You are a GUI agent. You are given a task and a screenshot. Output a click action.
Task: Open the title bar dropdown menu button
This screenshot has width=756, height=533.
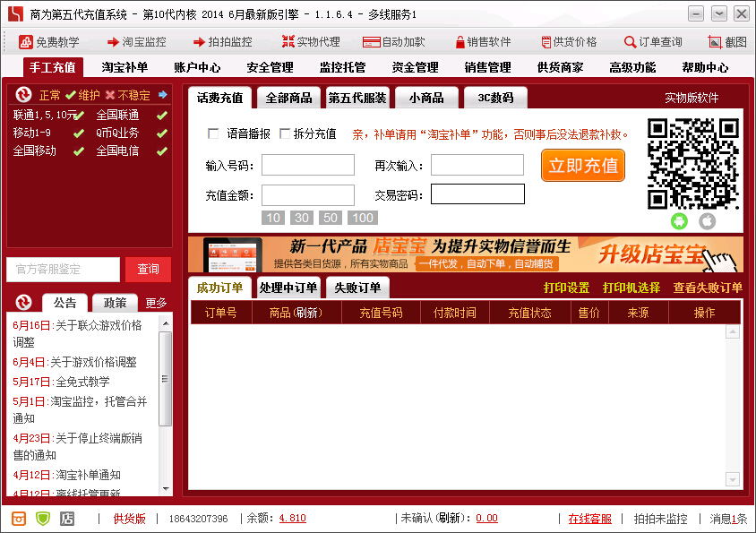719,13
